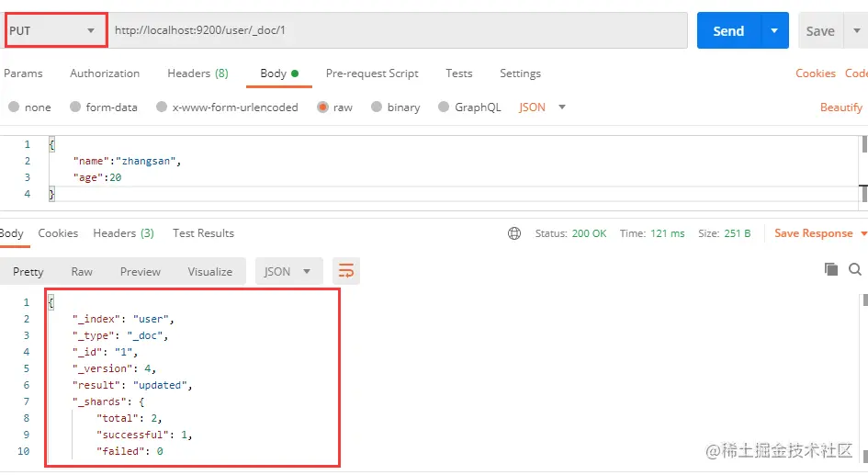Select the Preview response view
868x475 pixels.
[140, 272]
